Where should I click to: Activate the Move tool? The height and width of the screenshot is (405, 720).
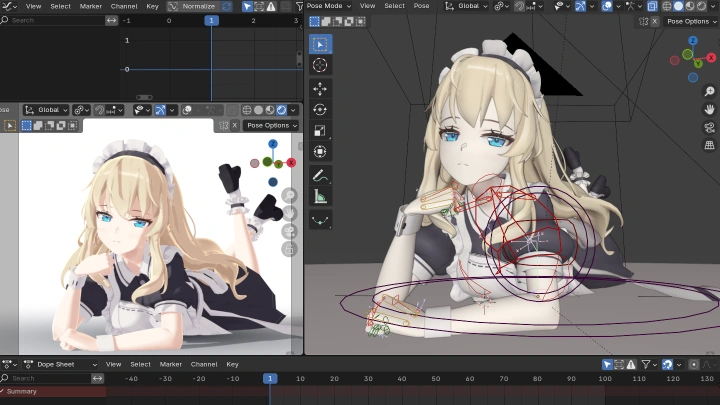coord(320,88)
